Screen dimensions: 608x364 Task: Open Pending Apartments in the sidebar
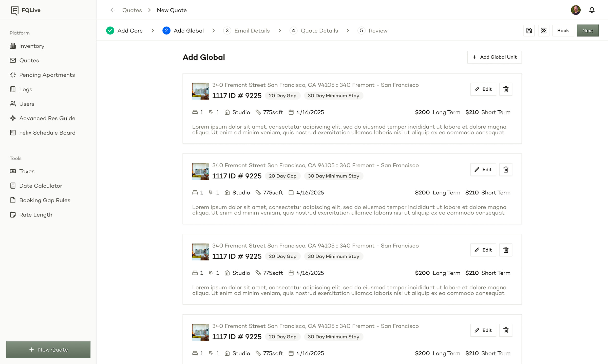tap(42, 75)
